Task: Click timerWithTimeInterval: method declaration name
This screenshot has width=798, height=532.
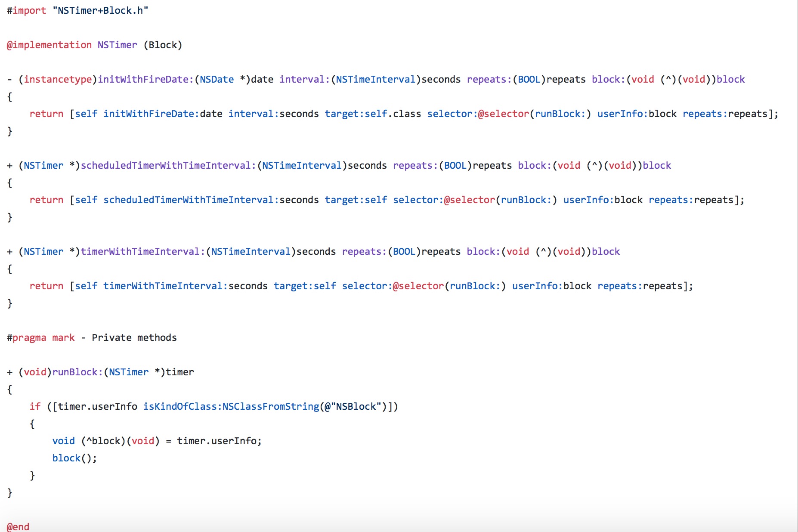Action: (143, 252)
